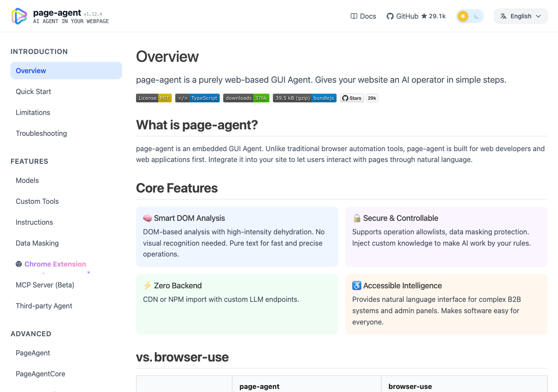Image resolution: width=558 pixels, height=392 pixels.
Task: Toggle the light/dark theme switch
Action: (470, 16)
